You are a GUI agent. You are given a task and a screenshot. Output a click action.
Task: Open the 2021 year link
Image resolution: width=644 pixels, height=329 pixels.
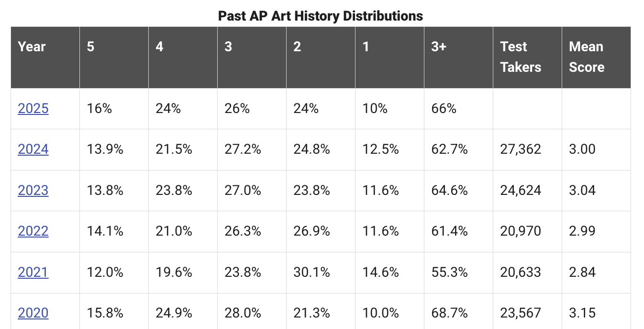33,272
